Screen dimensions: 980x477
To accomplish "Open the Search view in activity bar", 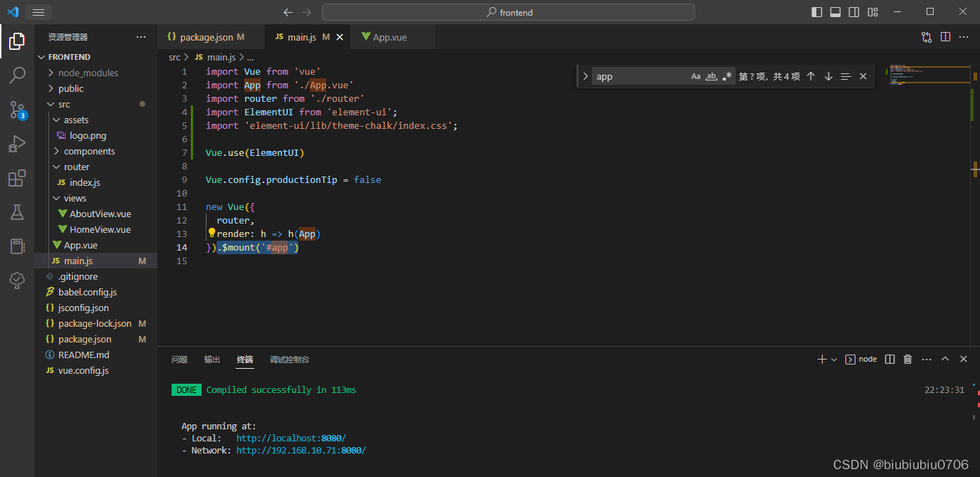I will coord(17,75).
